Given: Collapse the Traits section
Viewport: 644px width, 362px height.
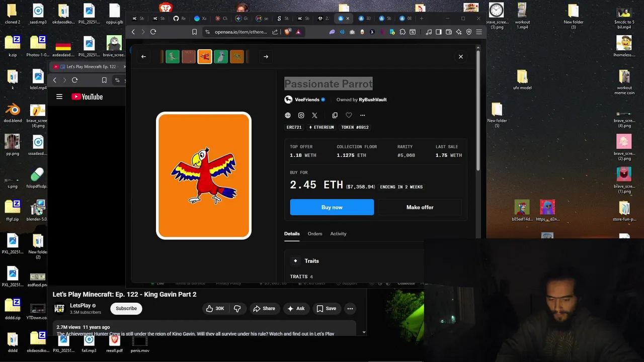Looking at the screenshot, I should pyautogui.click(x=311, y=261).
